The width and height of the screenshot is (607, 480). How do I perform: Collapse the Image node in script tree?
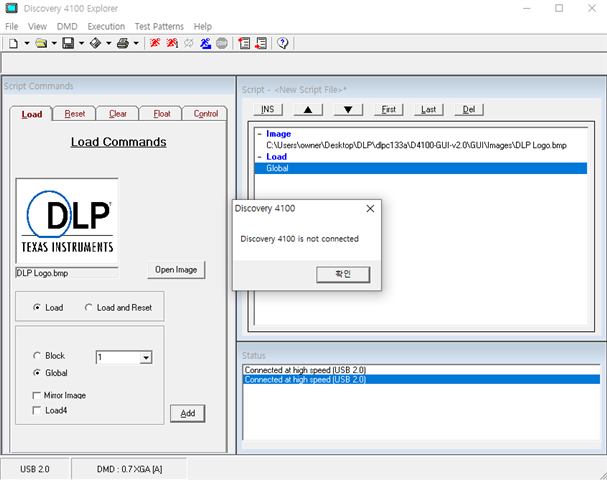tap(259, 134)
